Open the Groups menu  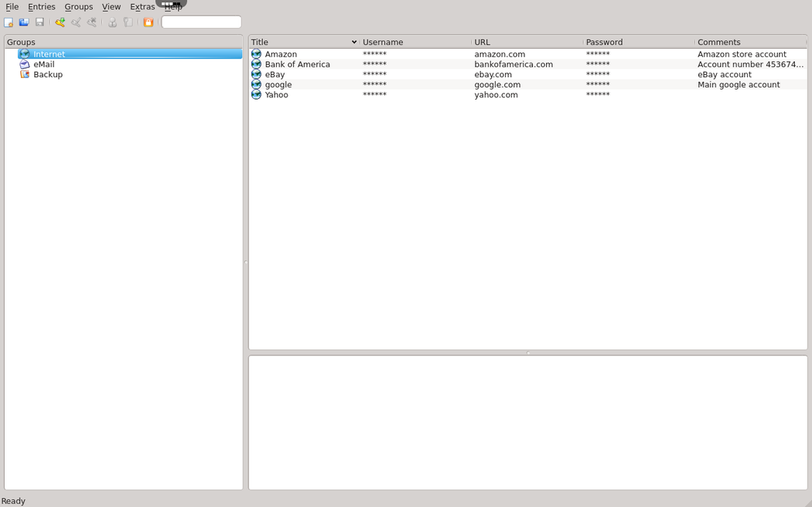point(78,7)
